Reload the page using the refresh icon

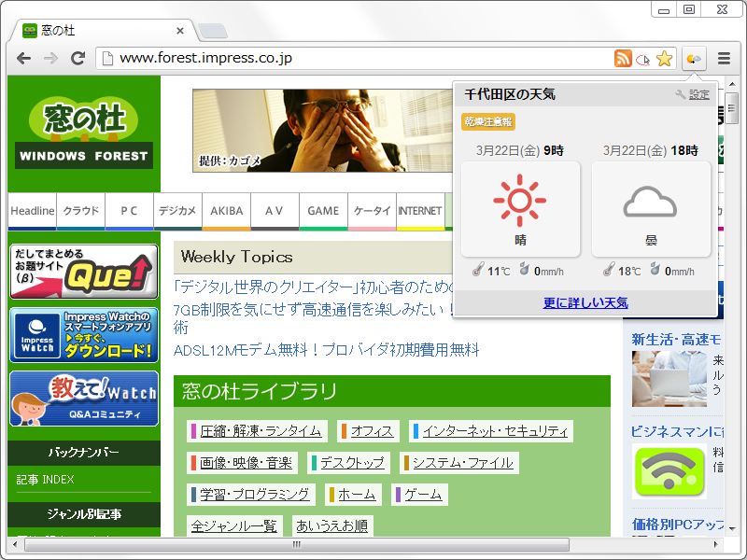point(78,57)
